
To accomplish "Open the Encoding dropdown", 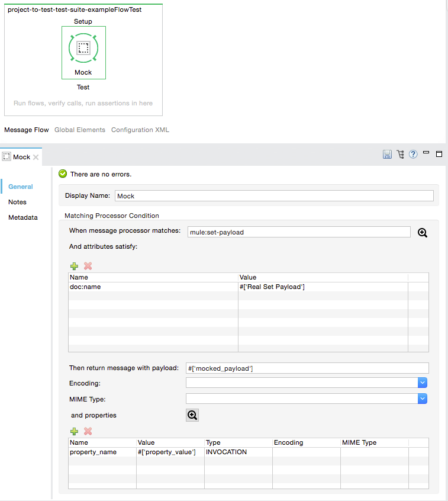I will pos(423,383).
